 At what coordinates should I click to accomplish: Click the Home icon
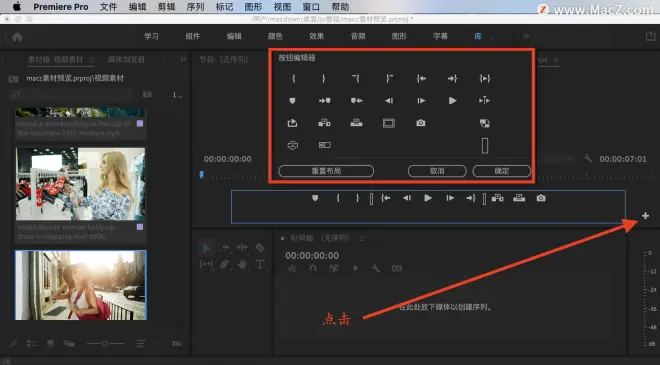click(17, 37)
